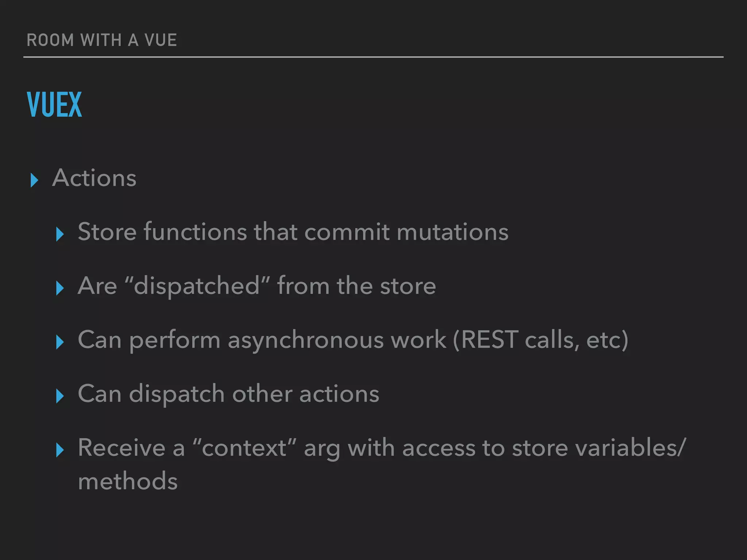Click the words store variables/
Screen dimensions: 747x560
(x=599, y=448)
